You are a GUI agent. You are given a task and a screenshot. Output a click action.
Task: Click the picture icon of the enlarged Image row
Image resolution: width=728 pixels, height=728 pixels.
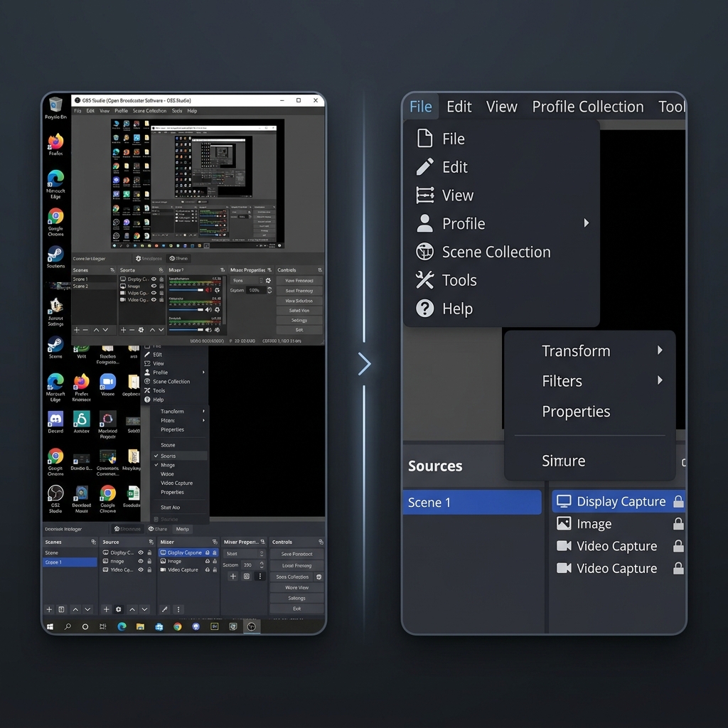[x=564, y=524]
